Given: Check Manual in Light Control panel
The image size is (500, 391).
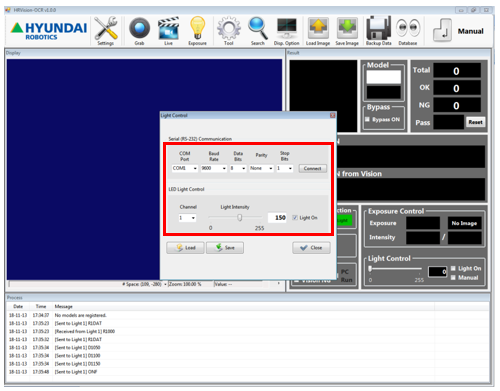Looking at the screenshot, I should coord(453,277).
